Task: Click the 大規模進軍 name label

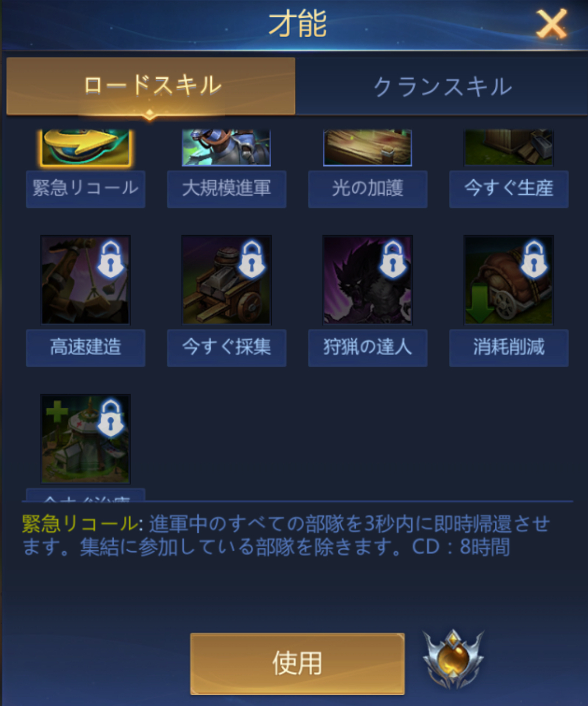Action: [226, 189]
